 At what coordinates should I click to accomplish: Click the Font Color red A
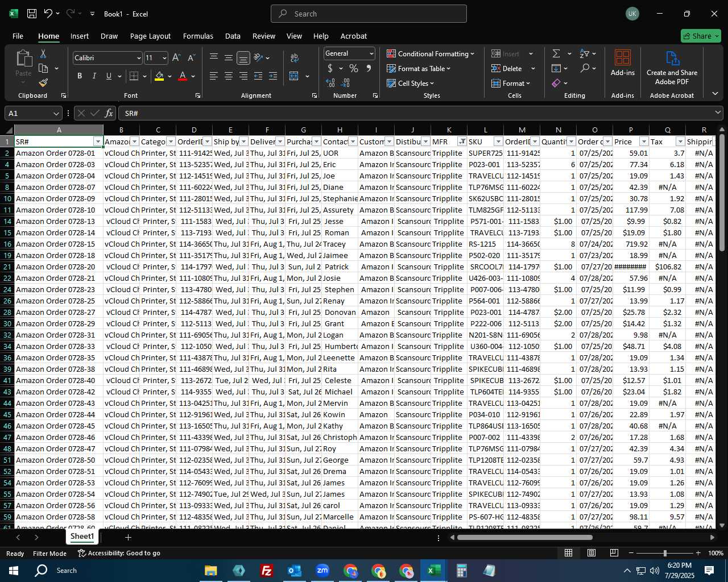[x=183, y=76]
